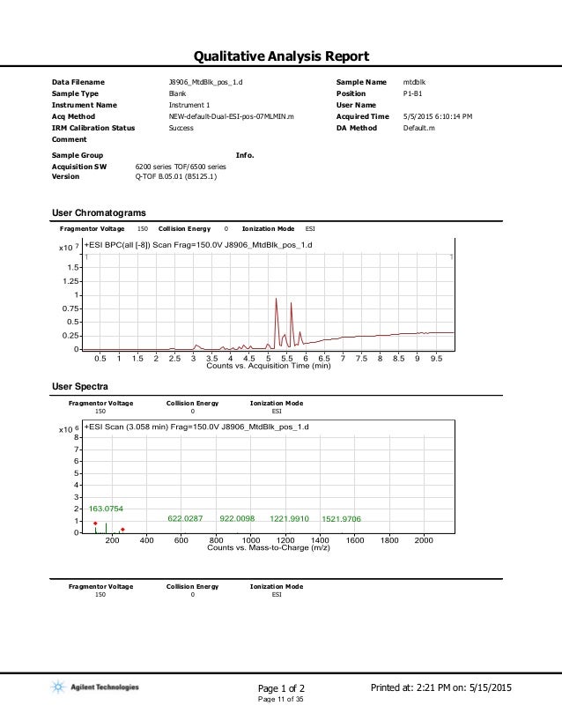The height and width of the screenshot is (728, 562).
Task: Click the "2000" tick on spectrum x-axis
Action: pos(424,540)
